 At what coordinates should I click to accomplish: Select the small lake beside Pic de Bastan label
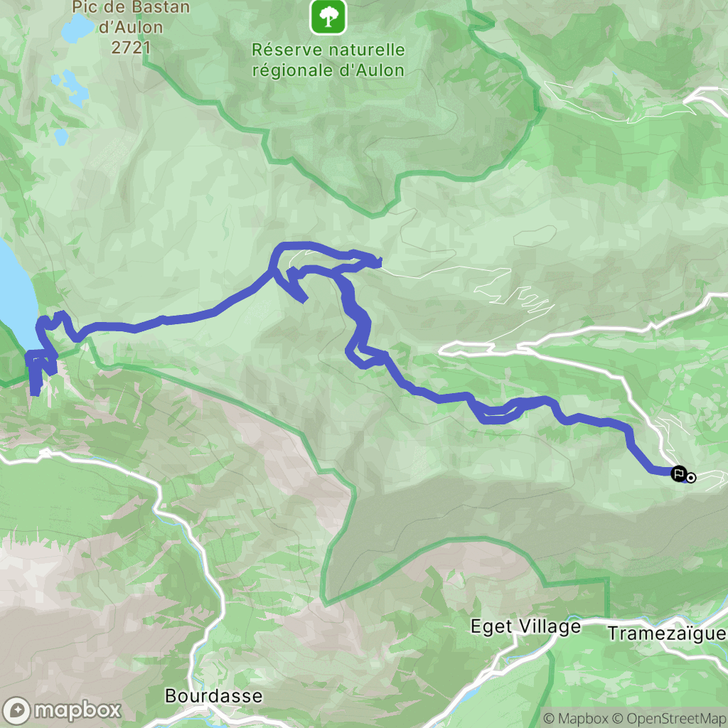coord(77,28)
